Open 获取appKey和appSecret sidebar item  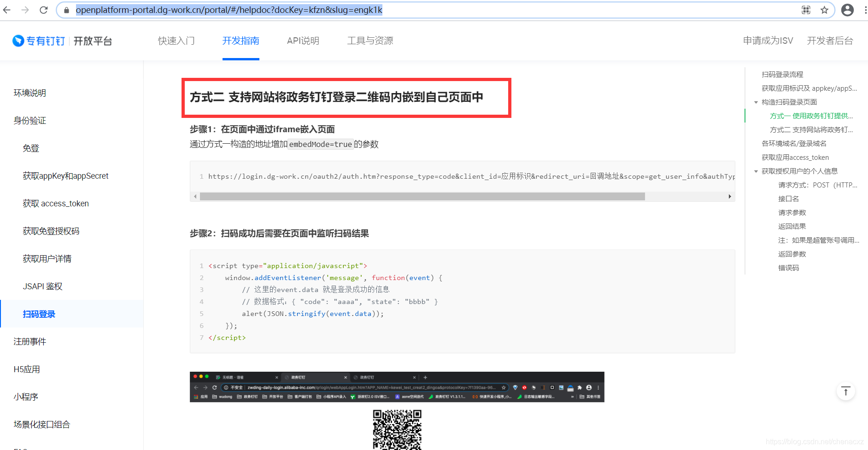(65, 176)
